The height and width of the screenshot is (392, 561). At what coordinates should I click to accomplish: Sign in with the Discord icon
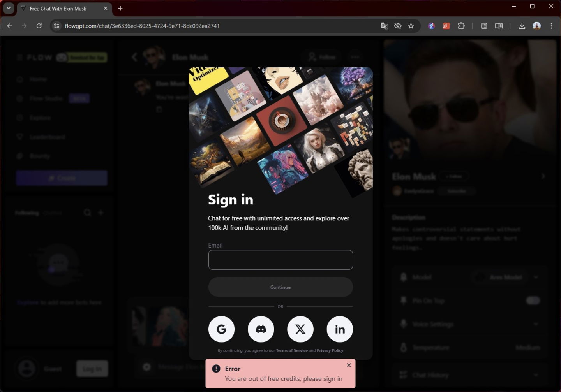[261, 329]
